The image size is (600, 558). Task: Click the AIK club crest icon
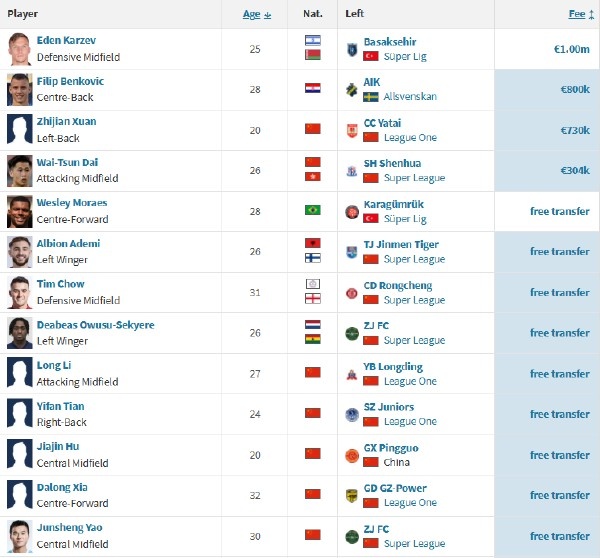[x=352, y=89]
